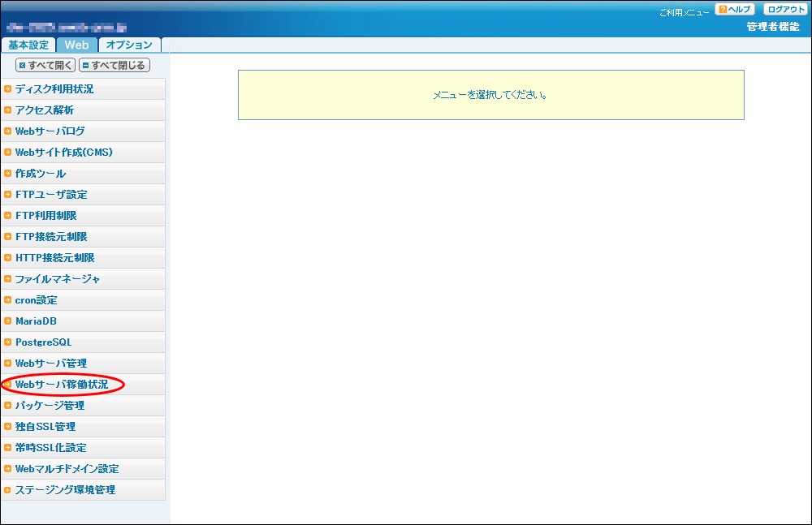Click the Help button with question mark icon
This screenshot has height=525, width=812.
[x=735, y=10]
